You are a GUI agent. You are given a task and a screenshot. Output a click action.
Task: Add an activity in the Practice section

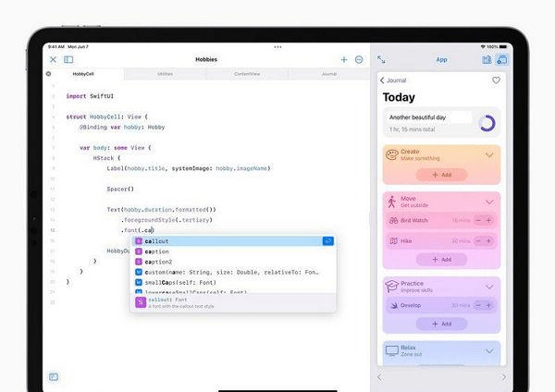tap(441, 324)
